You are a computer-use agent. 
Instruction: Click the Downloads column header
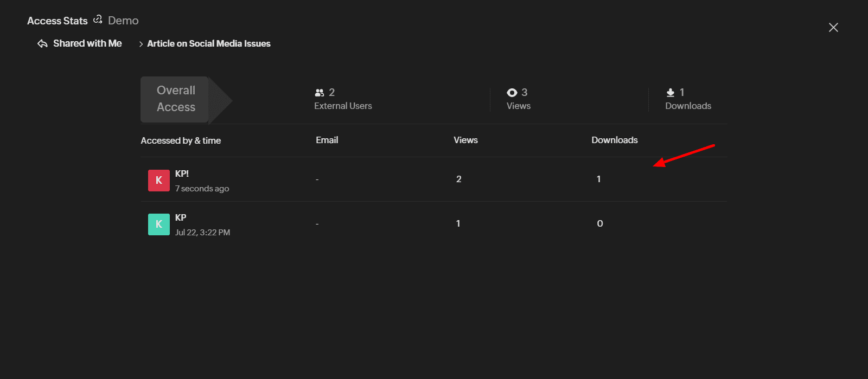615,140
